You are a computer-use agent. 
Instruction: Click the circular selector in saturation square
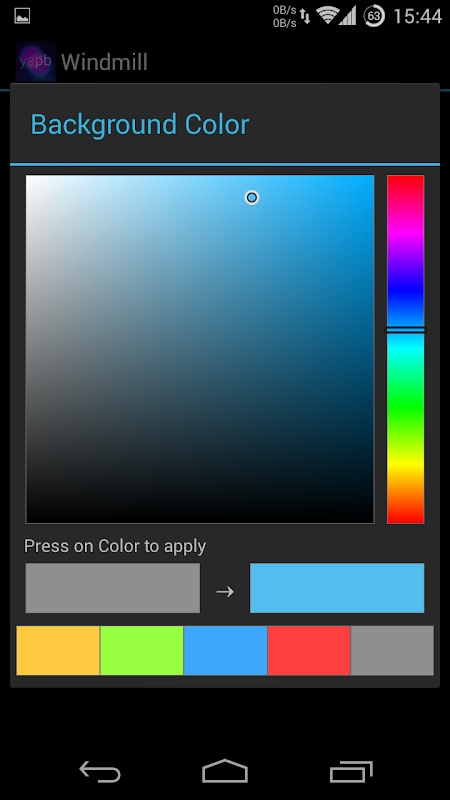pyautogui.click(x=252, y=197)
